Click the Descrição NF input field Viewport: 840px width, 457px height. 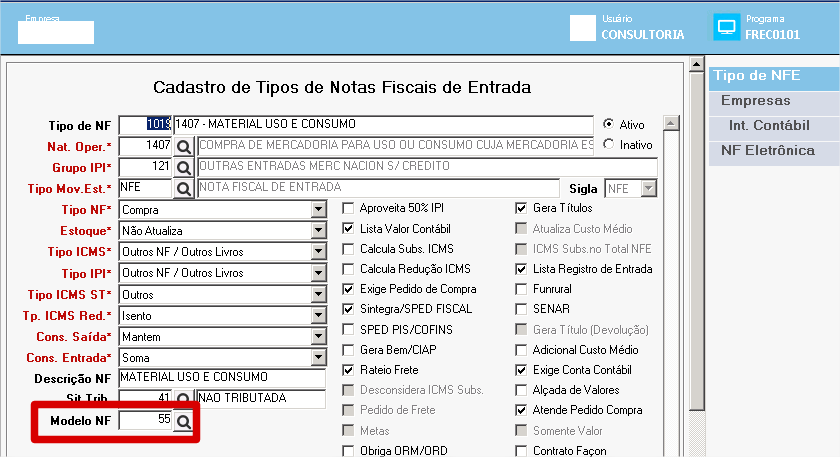(222, 378)
